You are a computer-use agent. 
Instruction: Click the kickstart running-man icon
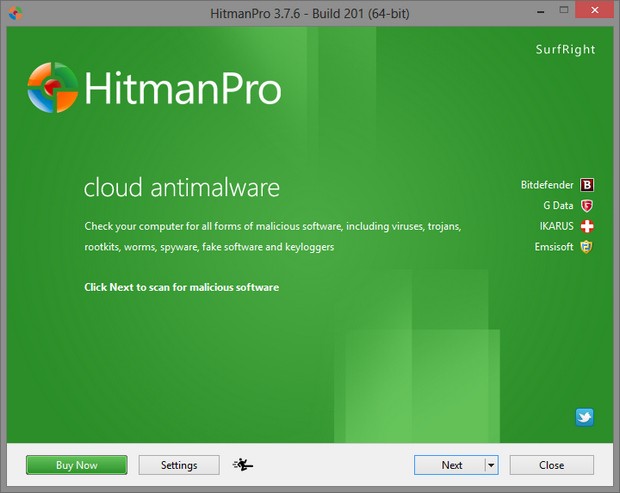[243, 465]
